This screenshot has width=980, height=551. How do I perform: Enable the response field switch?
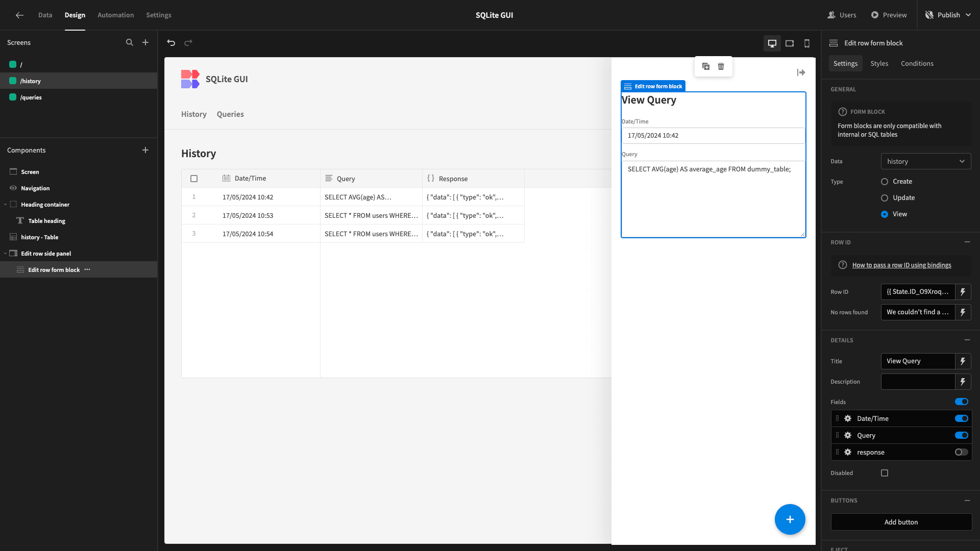962,452
